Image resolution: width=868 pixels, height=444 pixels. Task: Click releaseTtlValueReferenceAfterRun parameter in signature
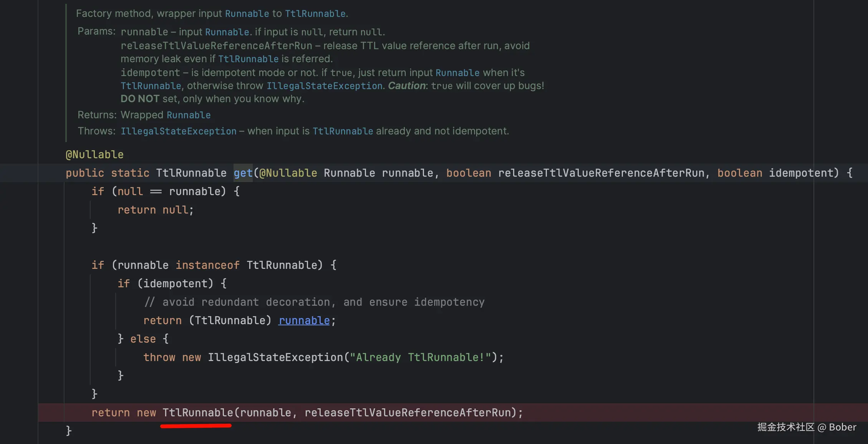click(x=601, y=173)
